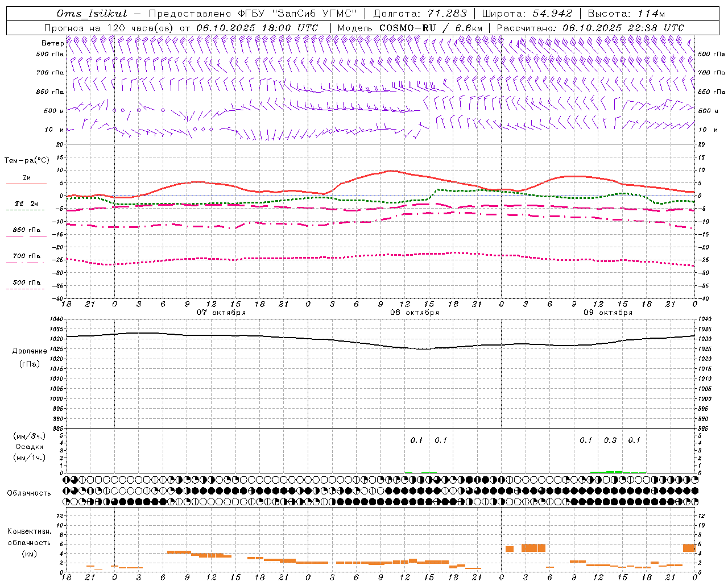Click the Ветер panel label
728x582 pixels.
(x=52, y=43)
